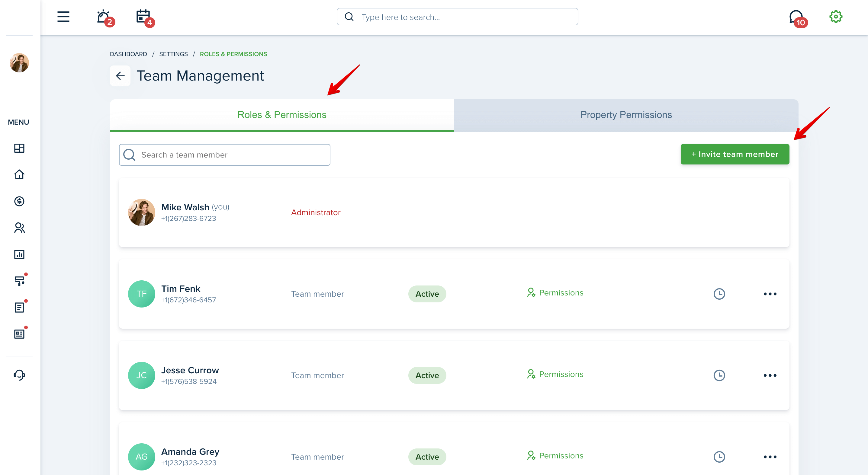Select the Jesse Currow name
This screenshot has height=475, width=868.
pos(190,370)
